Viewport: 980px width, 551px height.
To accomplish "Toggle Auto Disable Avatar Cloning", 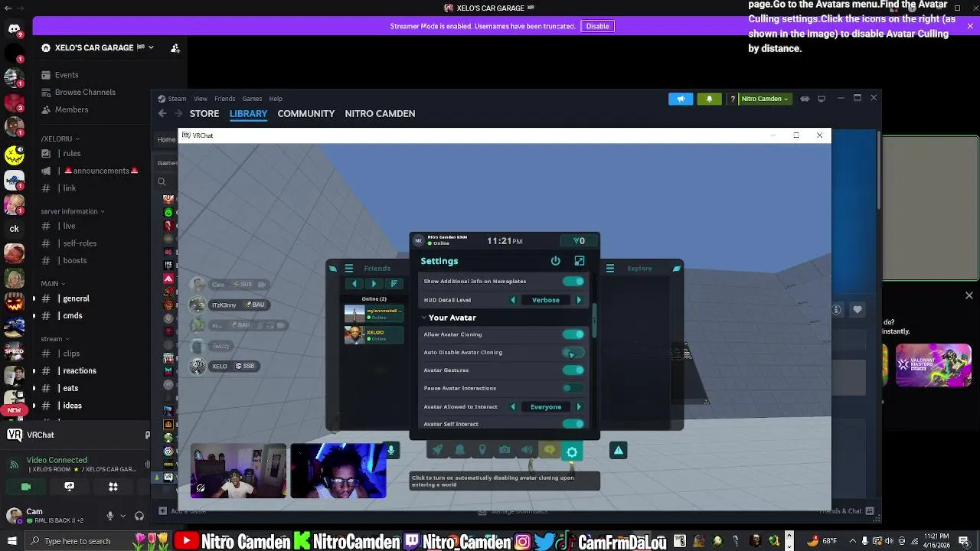I will point(573,352).
